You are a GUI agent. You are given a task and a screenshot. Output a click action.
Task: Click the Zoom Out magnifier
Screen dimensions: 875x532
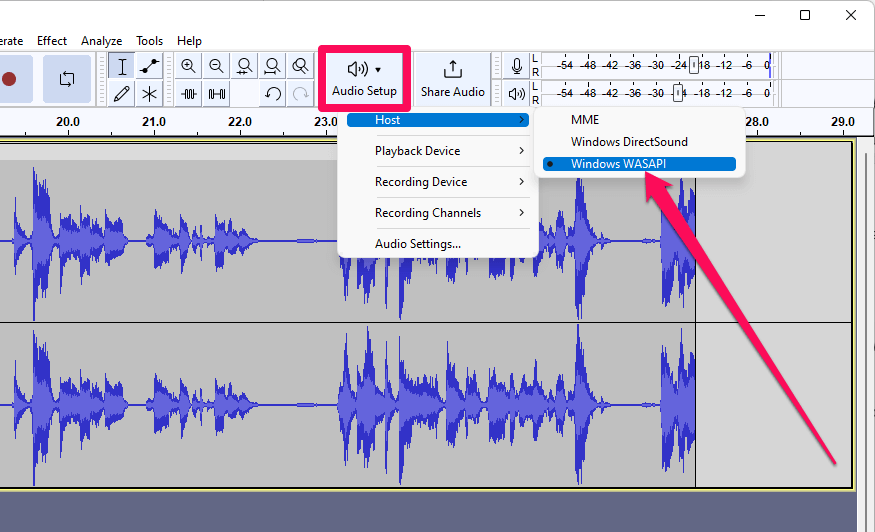tap(217, 66)
